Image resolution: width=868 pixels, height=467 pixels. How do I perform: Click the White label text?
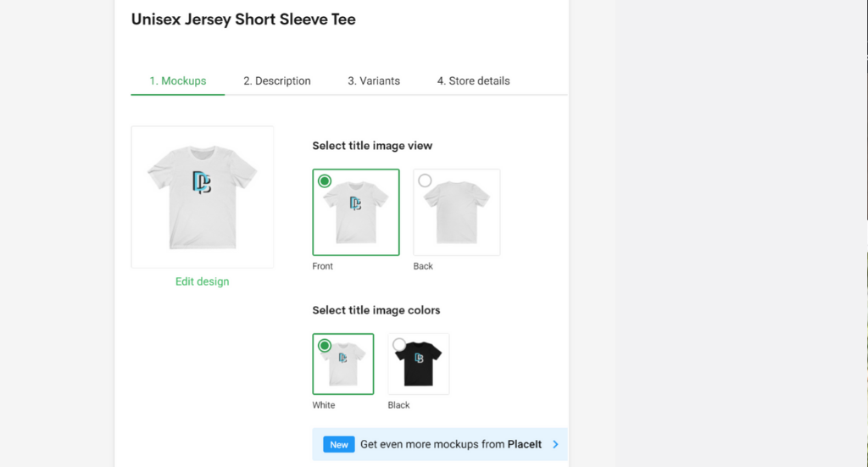click(323, 405)
